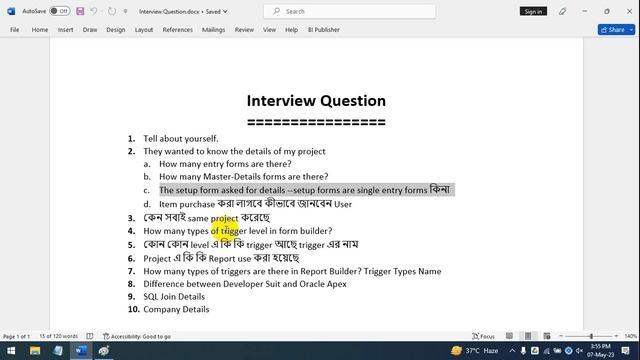Click the taskbar clock showing 3:55 PM

[600, 351]
